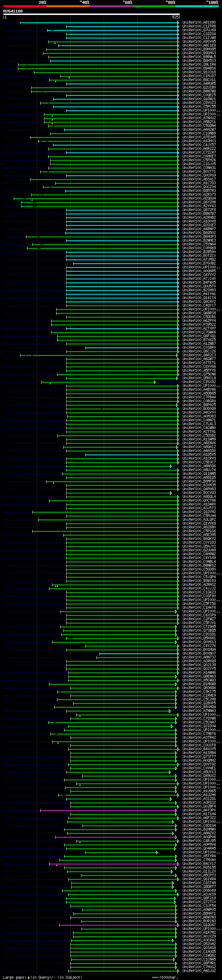This screenshot has height=980, width=222.
Task: Click hit label UniRef100_Q4P2C3
Action: [199, 355]
